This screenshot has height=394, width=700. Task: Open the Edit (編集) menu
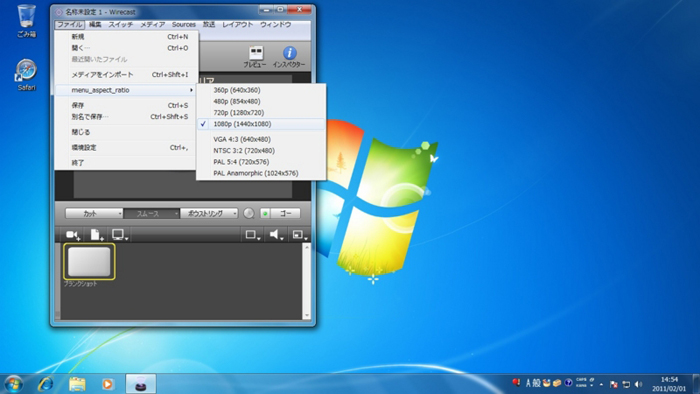95,25
